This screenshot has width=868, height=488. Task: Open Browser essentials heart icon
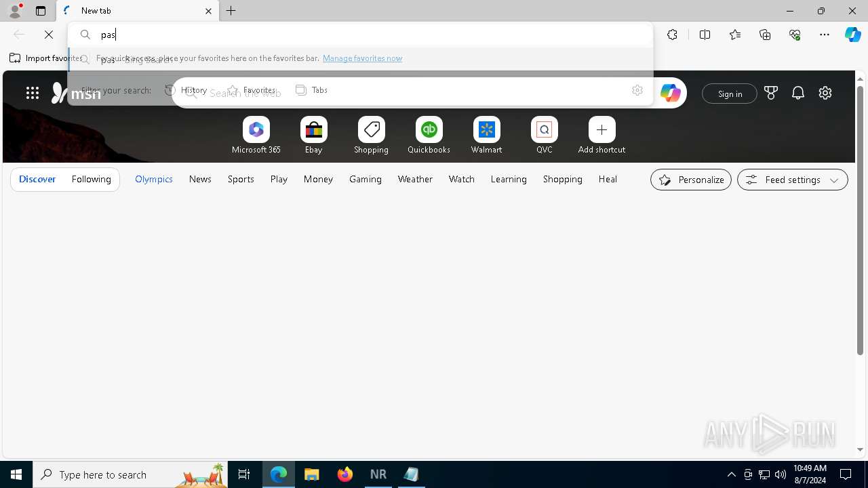pos(795,35)
